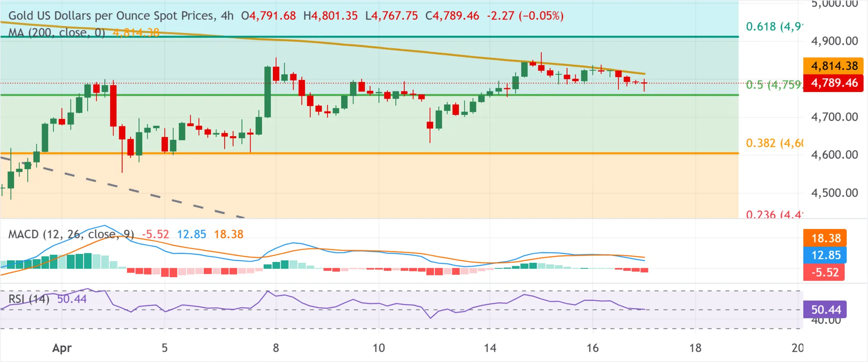Click the red -5.52 histogram value tag
This screenshot has width=868, height=362.
(x=823, y=272)
